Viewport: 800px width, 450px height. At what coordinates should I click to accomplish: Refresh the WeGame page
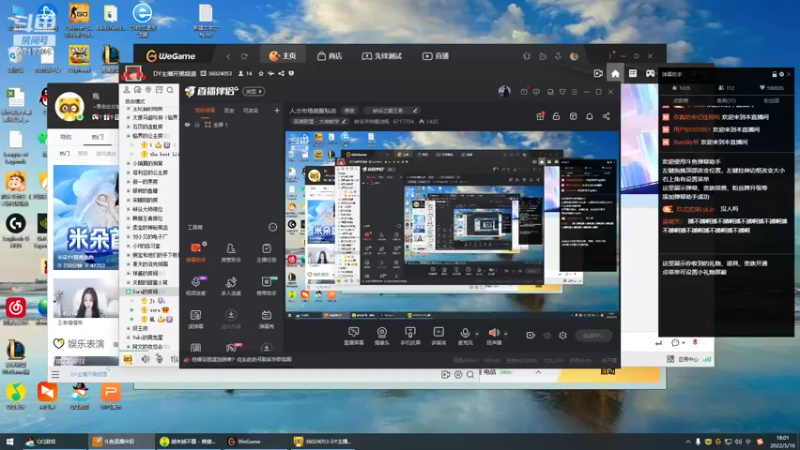click(x=244, y=56)
